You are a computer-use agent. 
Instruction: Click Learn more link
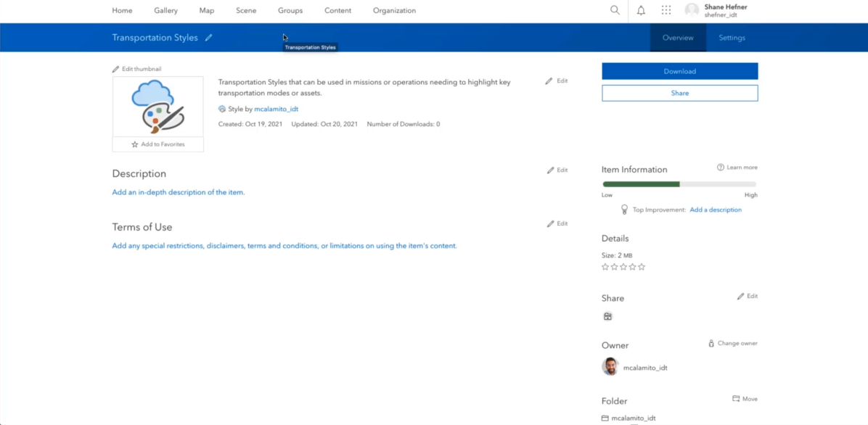[742, 167]
